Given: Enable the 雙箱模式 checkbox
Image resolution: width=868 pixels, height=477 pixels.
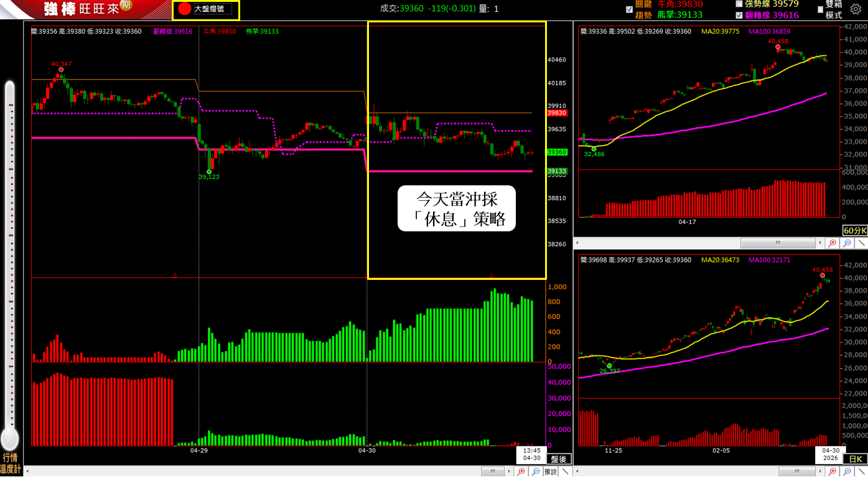Looking at the screenshot, I should [821, 9].
